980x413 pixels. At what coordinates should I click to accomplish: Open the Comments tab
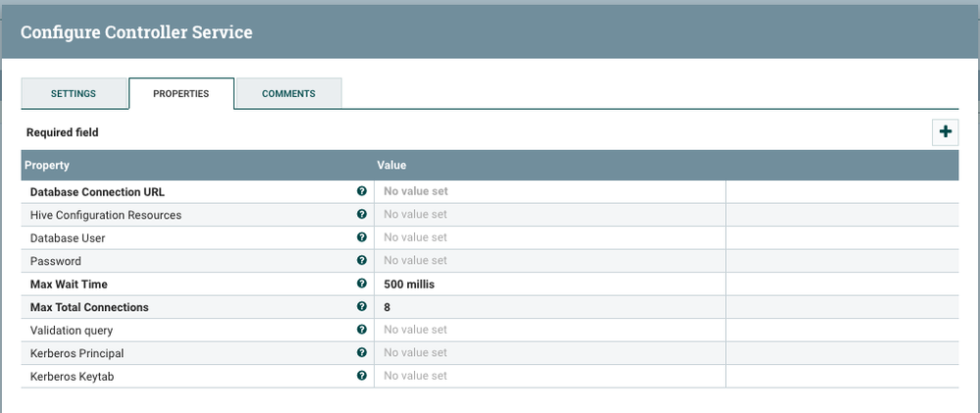[x=288, y=93]
